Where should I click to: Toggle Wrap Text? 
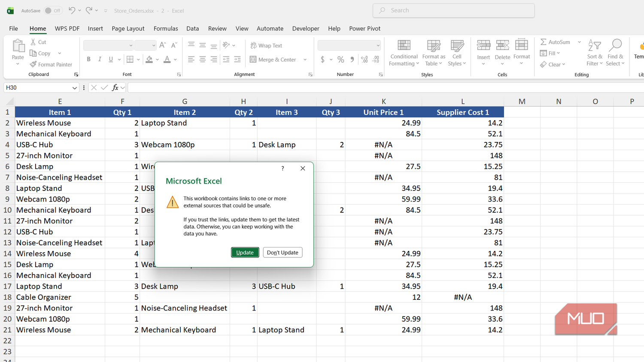point(266,45)
